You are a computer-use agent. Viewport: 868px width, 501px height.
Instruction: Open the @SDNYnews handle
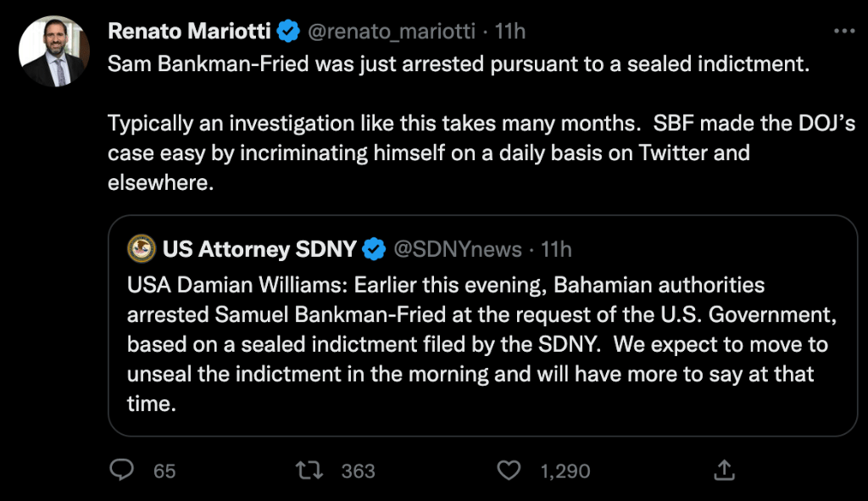click(x=457, y=249)
